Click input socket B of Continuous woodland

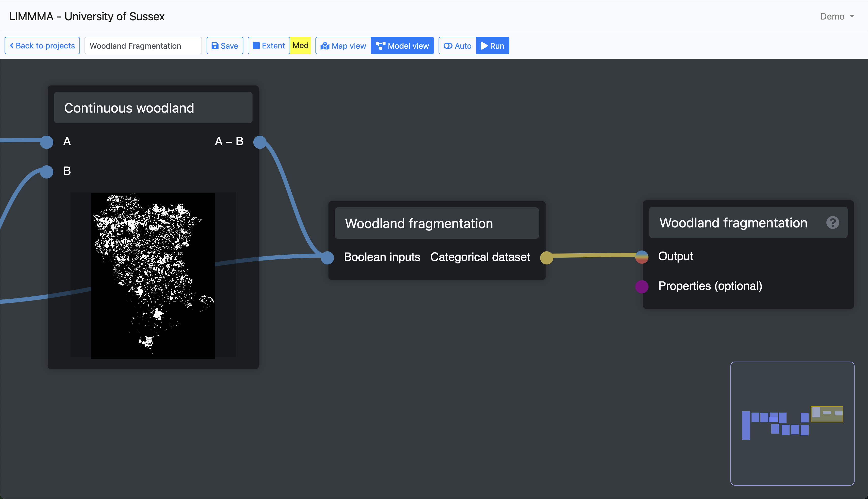tap(47, 171)
